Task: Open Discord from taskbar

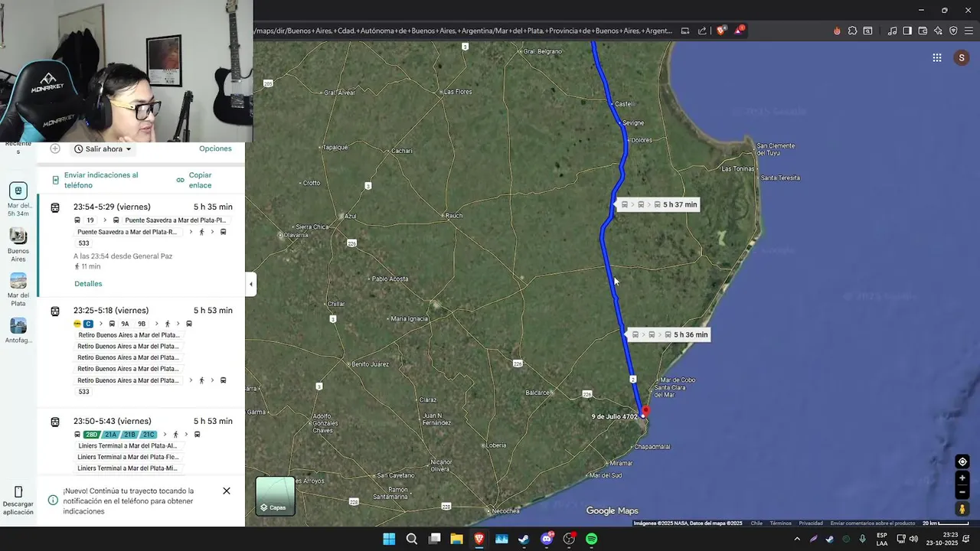Action: click(x=547, y=539)
